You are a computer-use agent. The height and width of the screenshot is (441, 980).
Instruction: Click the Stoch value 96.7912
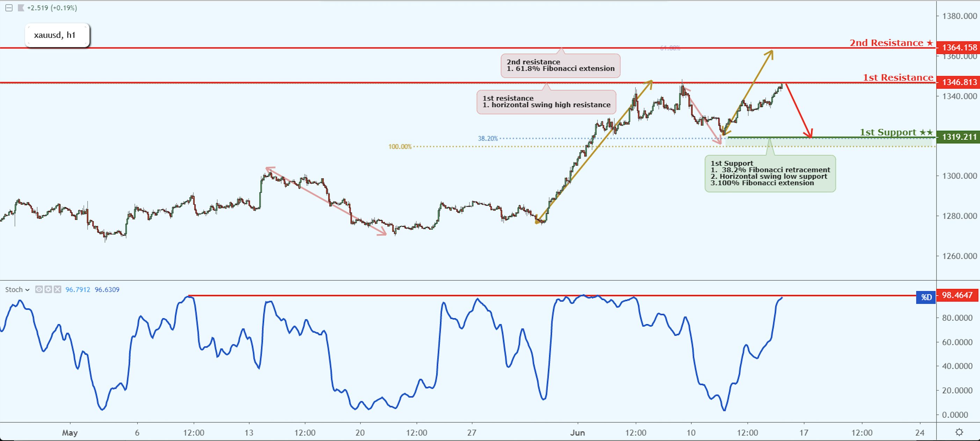[78, 290]
